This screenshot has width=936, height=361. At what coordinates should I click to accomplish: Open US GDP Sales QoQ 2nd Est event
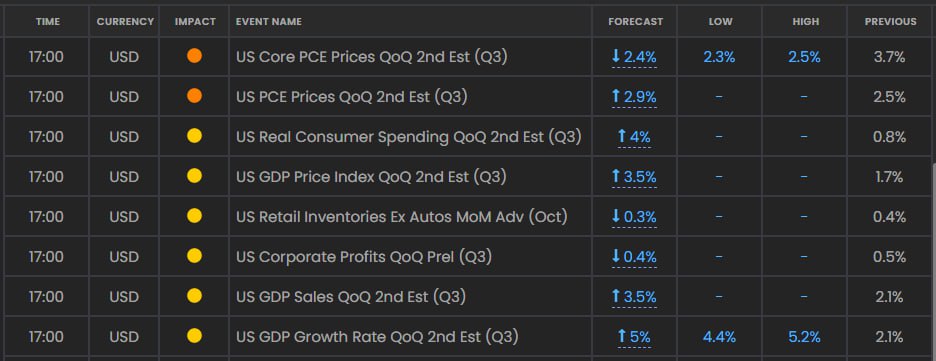[x=351, y=297]
